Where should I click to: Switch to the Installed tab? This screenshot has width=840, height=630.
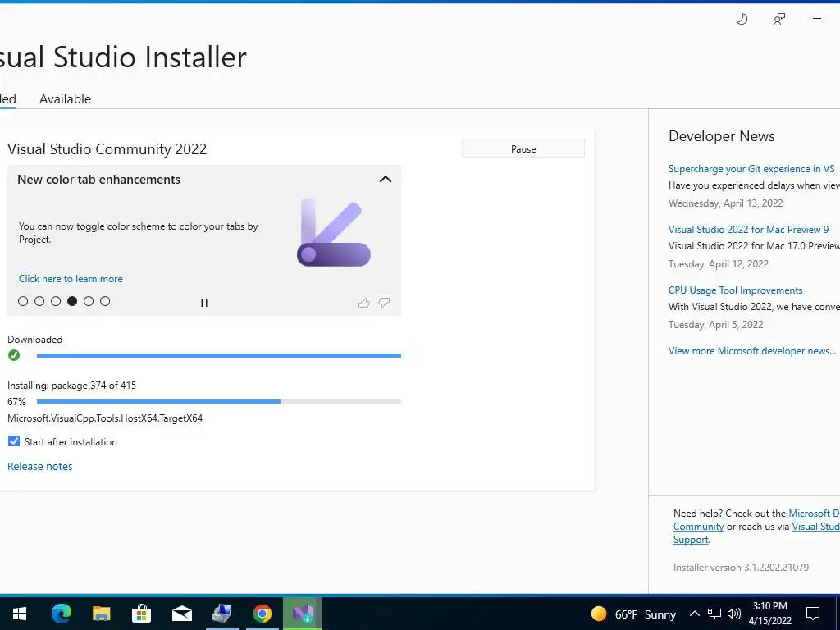7,99
